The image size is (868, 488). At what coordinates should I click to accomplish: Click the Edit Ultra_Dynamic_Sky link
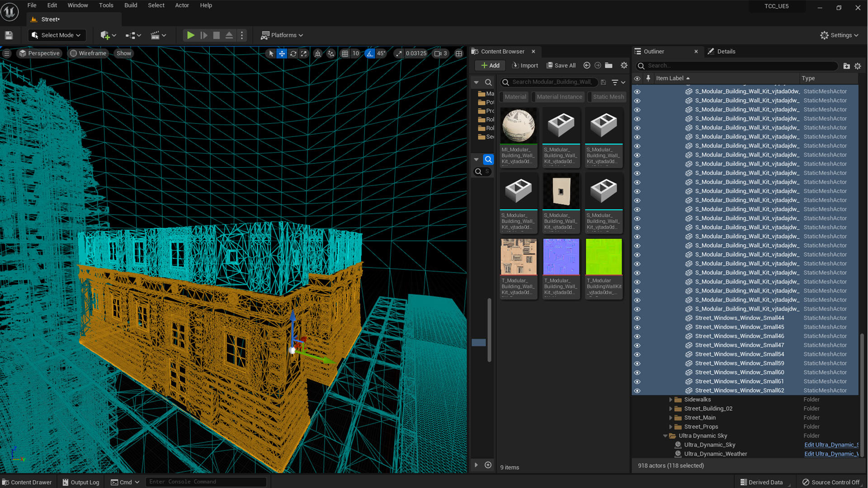click(x=830, y=445)
